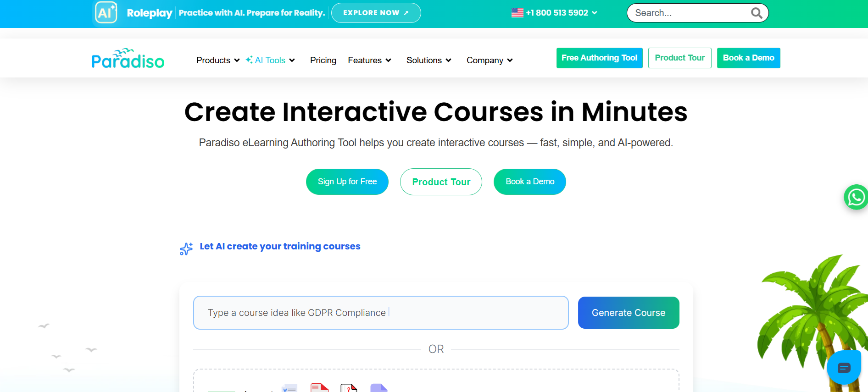The height and width of the screenshot is (392, 868).
Task: Click Roleplay banner text
Action: (x=150, y=13)
